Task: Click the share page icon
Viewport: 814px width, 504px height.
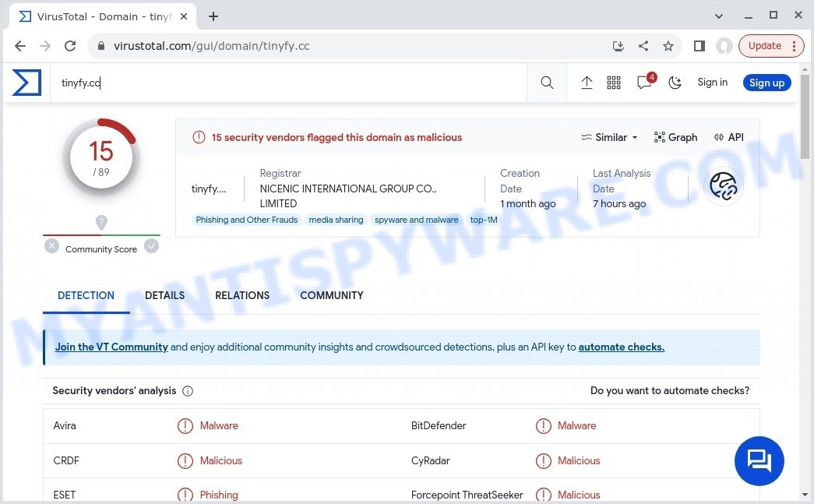Action: 643,46
